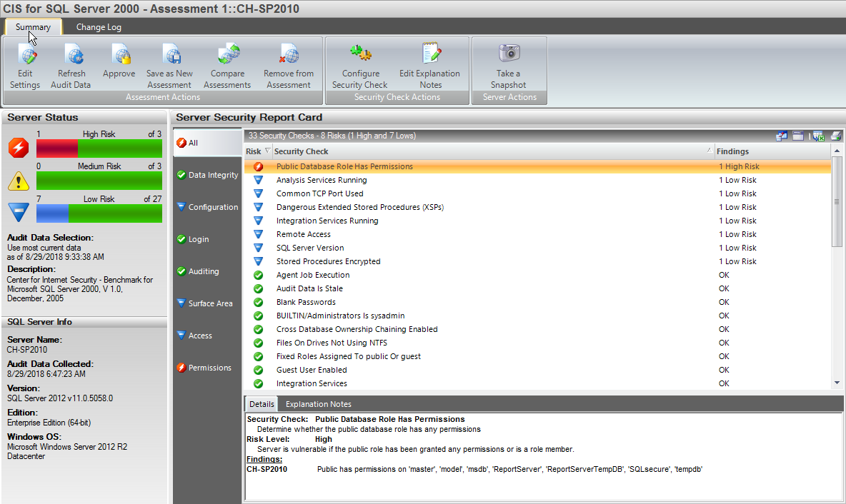Click the vertical scrollbar thumb of checks list
Screen dimensions: 846x504
pos(837,201)
